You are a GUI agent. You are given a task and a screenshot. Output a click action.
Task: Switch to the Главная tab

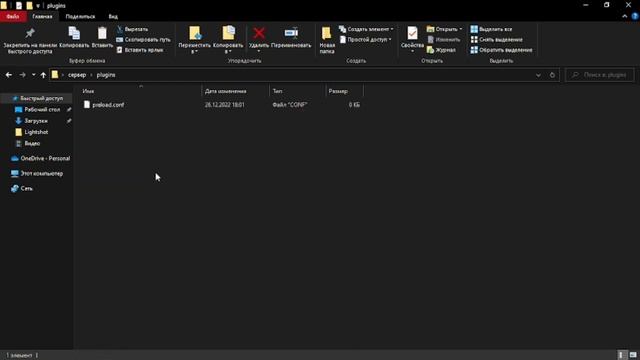coord(42,16)
